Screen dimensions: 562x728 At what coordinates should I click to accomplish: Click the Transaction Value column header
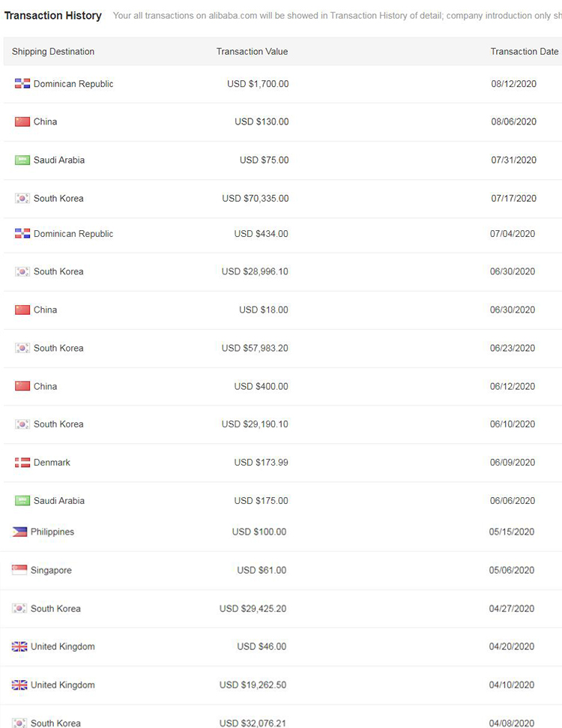252,52
